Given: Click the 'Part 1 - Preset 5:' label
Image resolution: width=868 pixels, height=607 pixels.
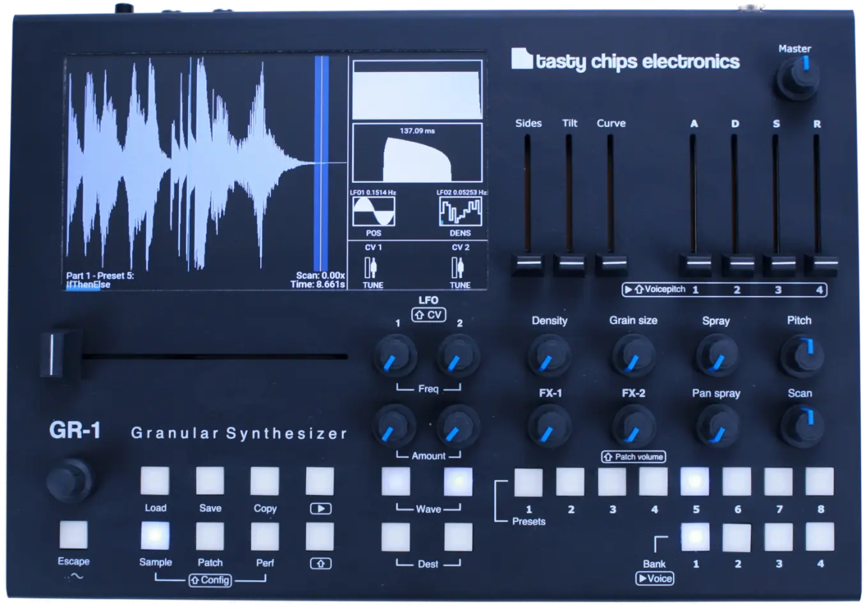Looking at the screenshot, I should pos(100,275).
